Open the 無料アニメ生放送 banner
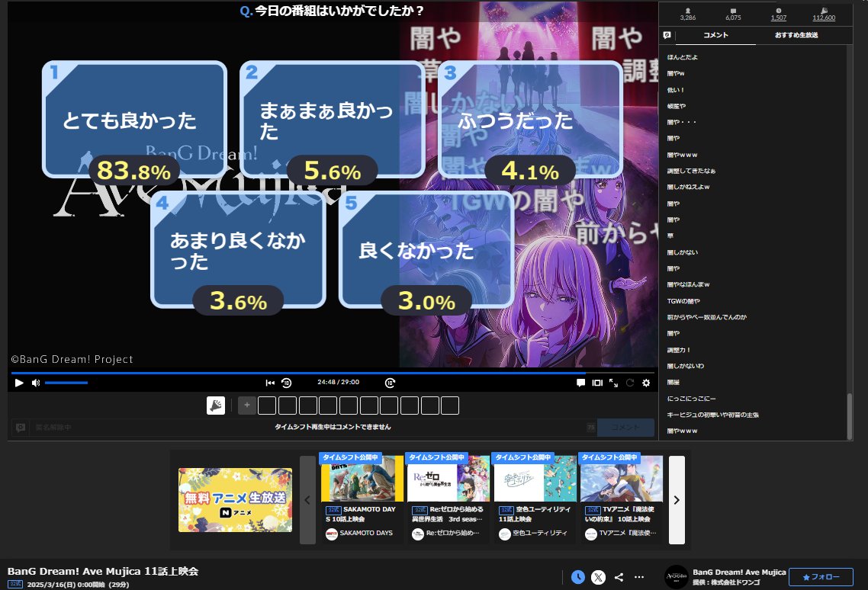This screenshot has width=868, height=590. (235, 500)
